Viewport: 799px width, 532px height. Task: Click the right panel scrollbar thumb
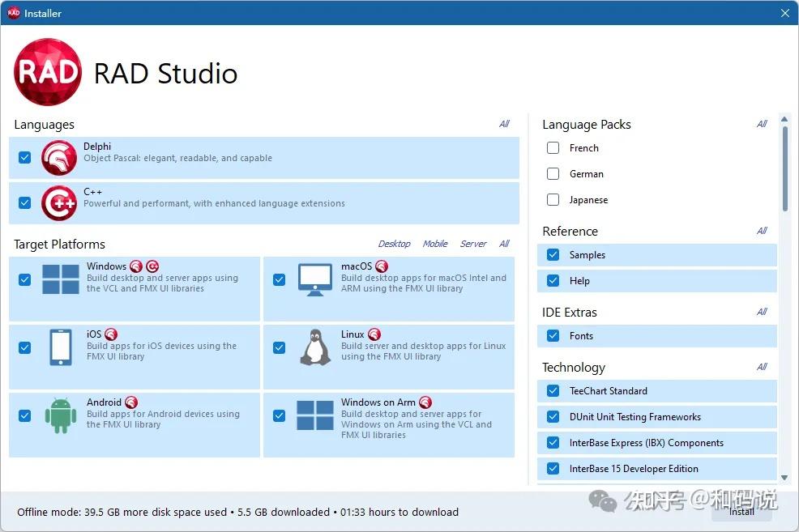click(784, 168)
